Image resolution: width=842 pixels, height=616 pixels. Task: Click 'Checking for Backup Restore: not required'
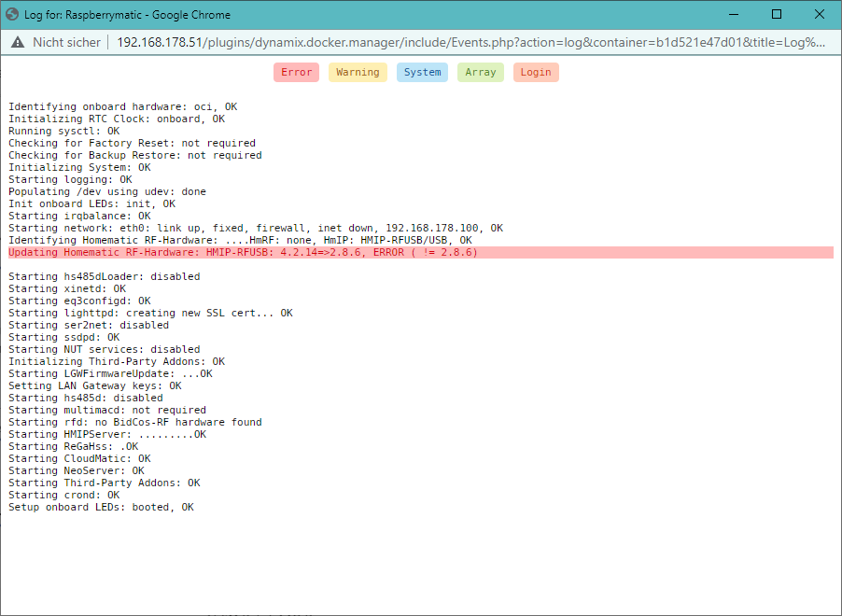pos(135,155)
